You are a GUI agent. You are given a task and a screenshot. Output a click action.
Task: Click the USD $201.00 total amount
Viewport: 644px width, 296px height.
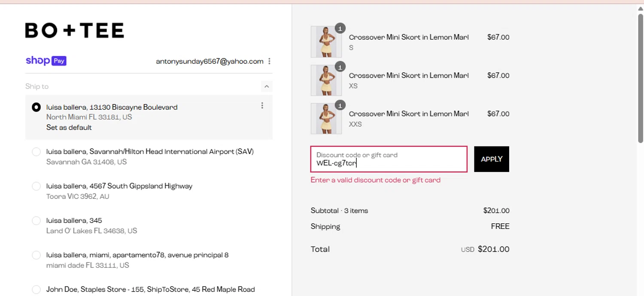pyautogui.click(x=485, y=249)
